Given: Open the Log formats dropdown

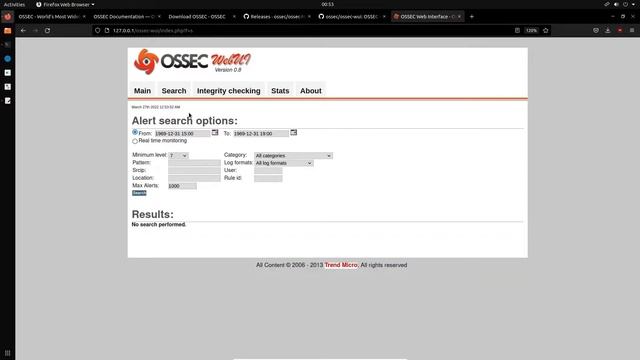Looking at the screenshot, I should (x=284, y=163).
